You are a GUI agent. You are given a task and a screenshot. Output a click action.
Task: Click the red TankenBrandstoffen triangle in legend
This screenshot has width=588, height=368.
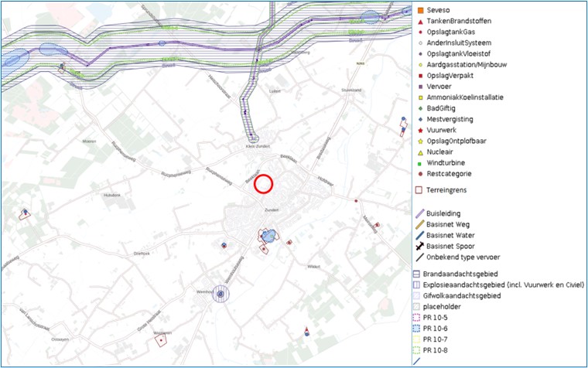[x=420, y=22]
